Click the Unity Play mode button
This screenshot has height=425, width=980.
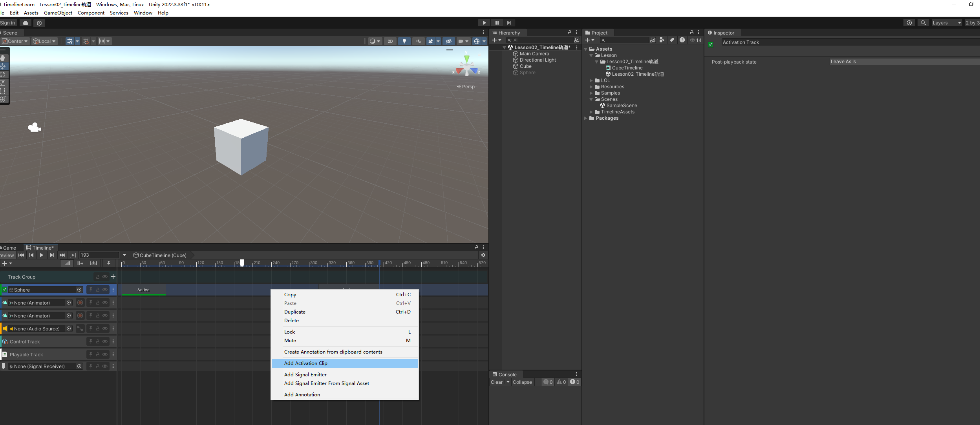point(484,23)
